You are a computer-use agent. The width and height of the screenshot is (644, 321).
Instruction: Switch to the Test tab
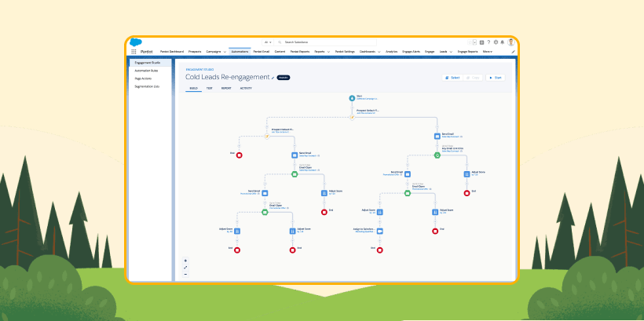[x=209, y=89]
